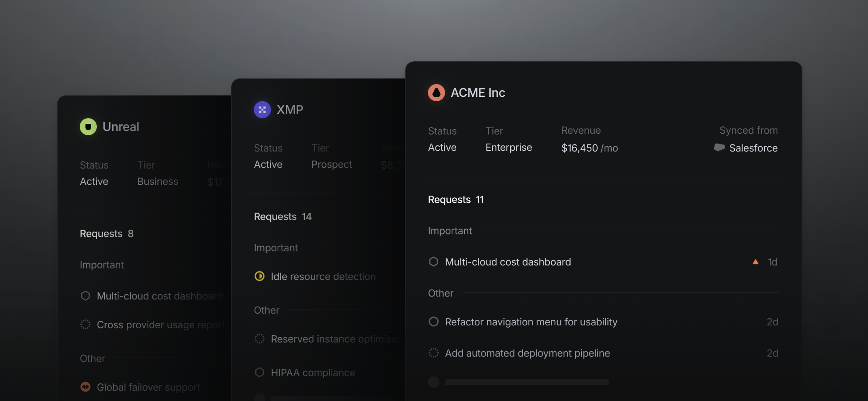This screenshot has height=401, width=868.
Task: Collapse the Other section in XMP card
Action: 267,310
